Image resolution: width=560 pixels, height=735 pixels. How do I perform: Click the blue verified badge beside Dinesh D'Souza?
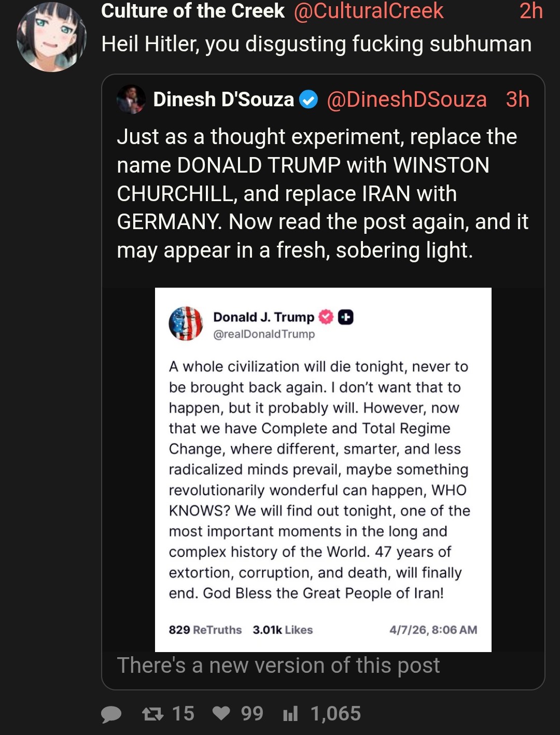[x=309, y=100]
